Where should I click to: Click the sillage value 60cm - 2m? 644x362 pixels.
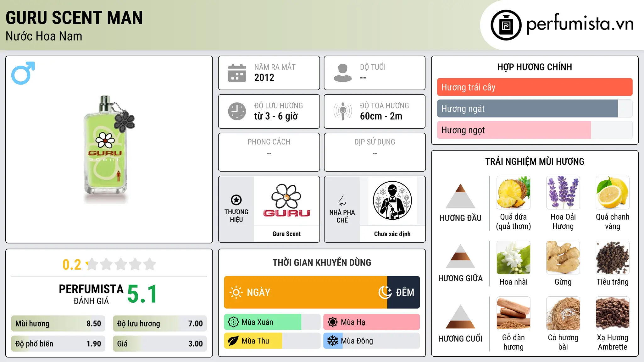click(x=381, y=116)
